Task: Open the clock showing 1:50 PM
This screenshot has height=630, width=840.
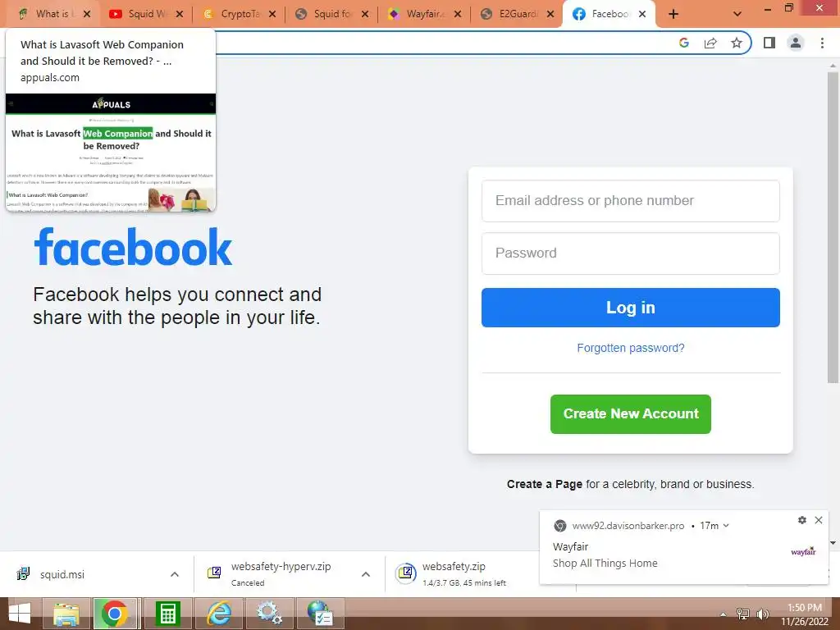Action: click(805, 614)
